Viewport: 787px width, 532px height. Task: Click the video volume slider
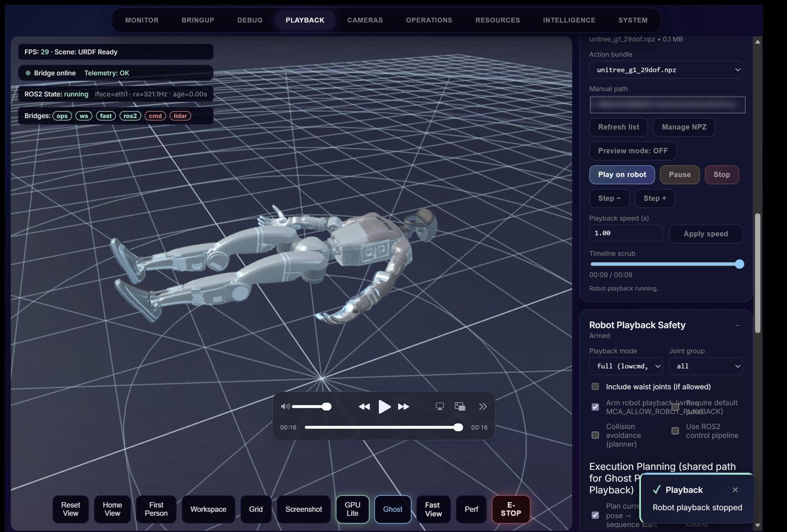312,407
